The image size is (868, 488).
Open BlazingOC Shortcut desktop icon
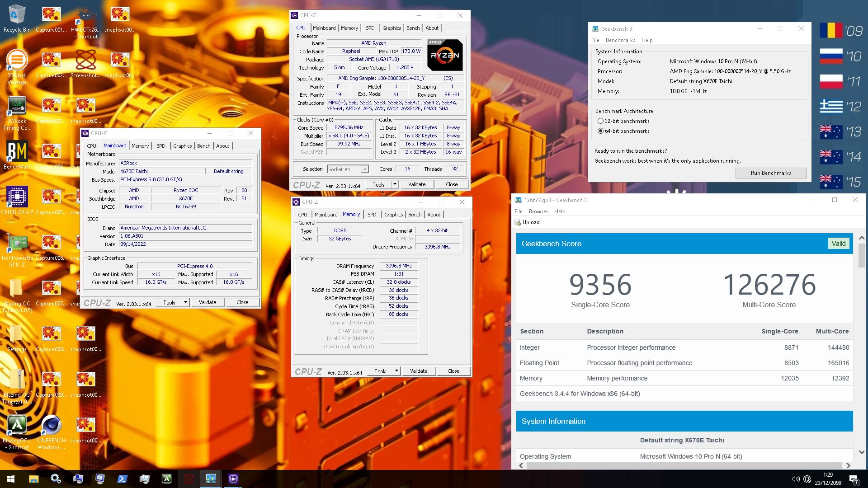click(x=17, y=432)
